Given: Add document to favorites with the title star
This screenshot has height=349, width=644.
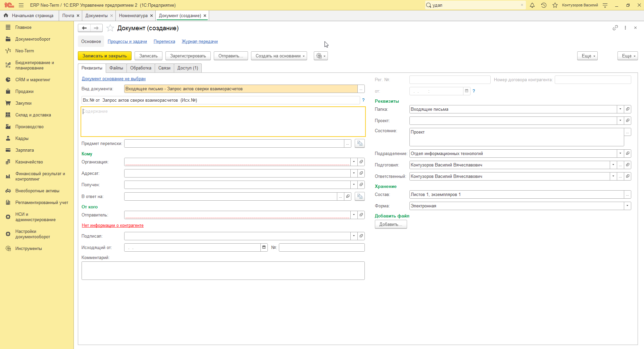Looking at the screenshot, I should tap(110, 28).
